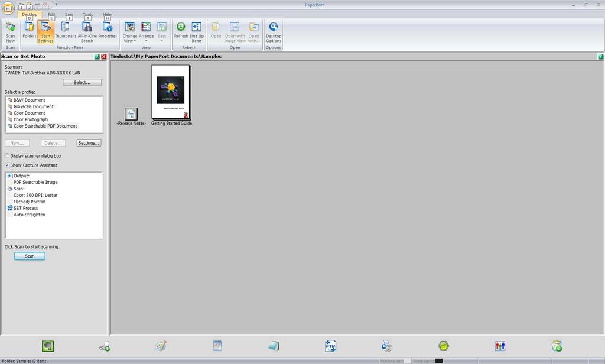605x364 pixels.
Task: Click the PDF Searchable Image entry
Action: point(35,182)
